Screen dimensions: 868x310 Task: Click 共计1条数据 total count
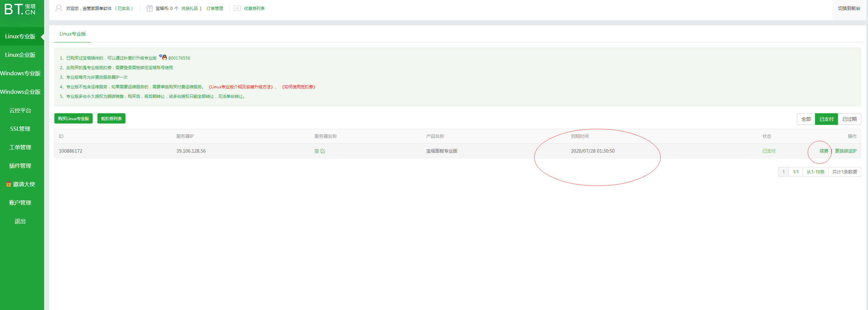(845, 172)
